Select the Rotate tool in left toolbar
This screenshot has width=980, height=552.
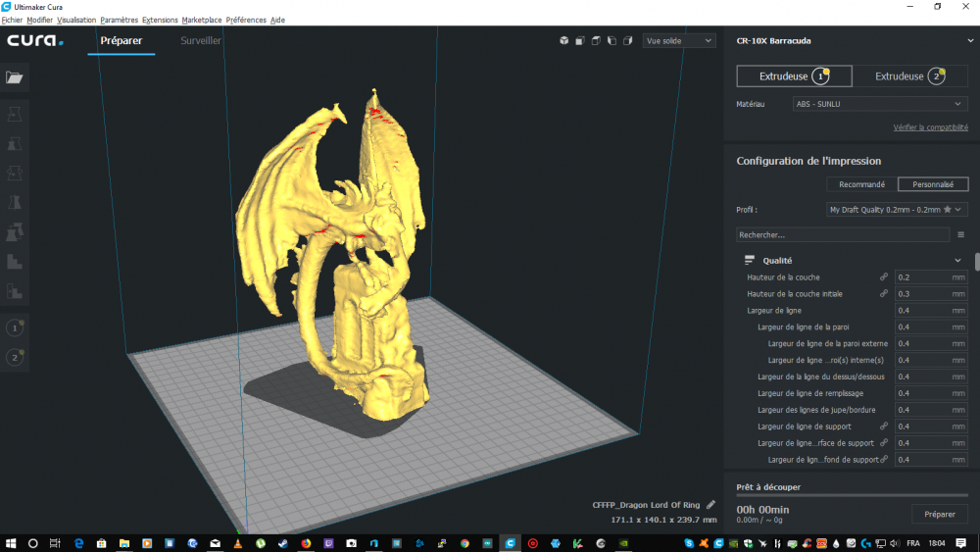pyautogui.click(x=15, y=174)
